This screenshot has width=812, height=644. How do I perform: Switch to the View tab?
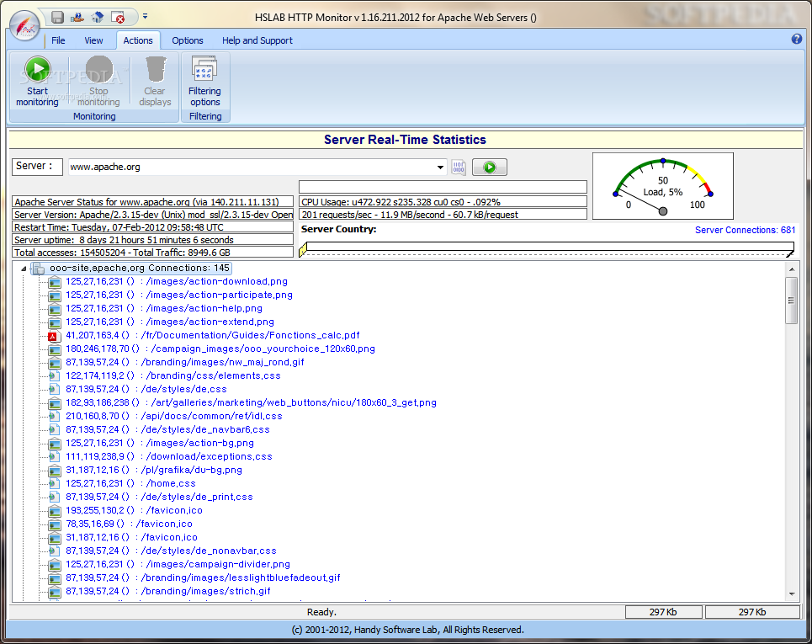coord(93,40)
